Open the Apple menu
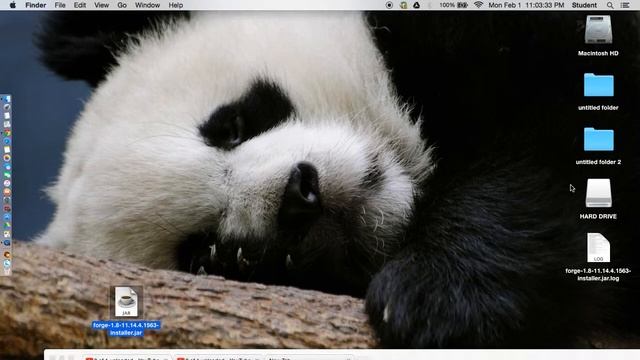The image size is (640, 360). [13, 5]
